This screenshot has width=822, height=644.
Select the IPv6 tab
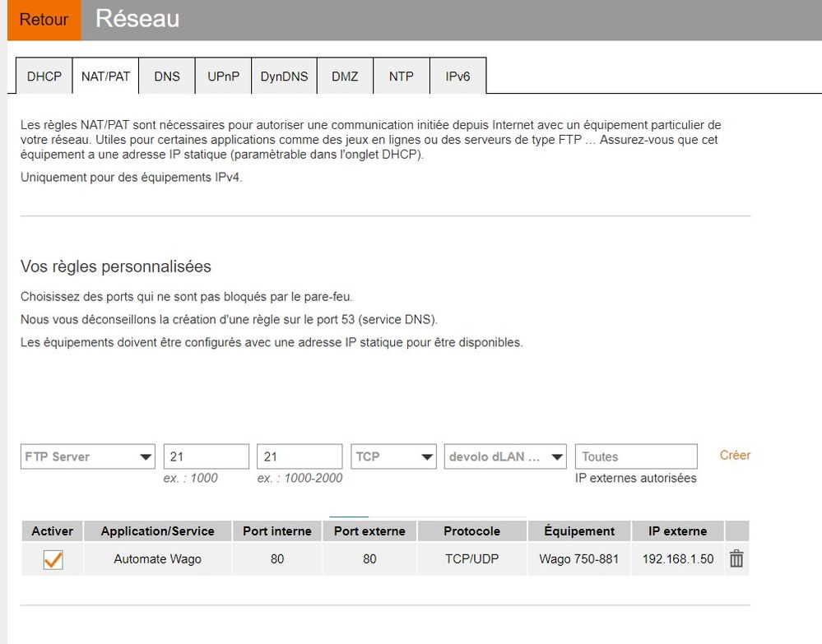[457, 76]
